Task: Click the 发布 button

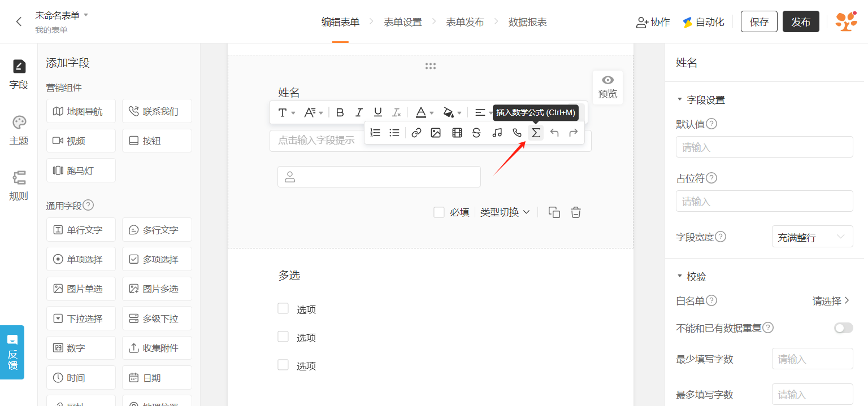Action: click(x=801, y=22)
